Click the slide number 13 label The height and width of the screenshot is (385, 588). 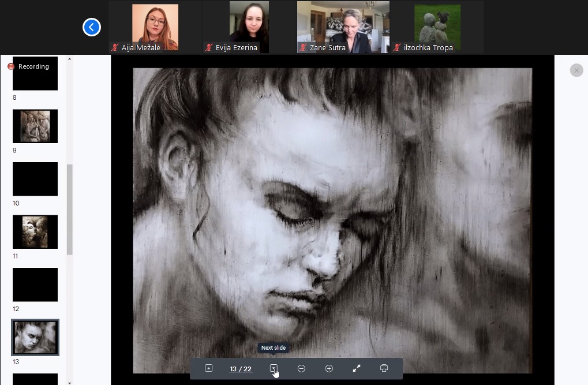pyautogui.click(x=16, y=362)
